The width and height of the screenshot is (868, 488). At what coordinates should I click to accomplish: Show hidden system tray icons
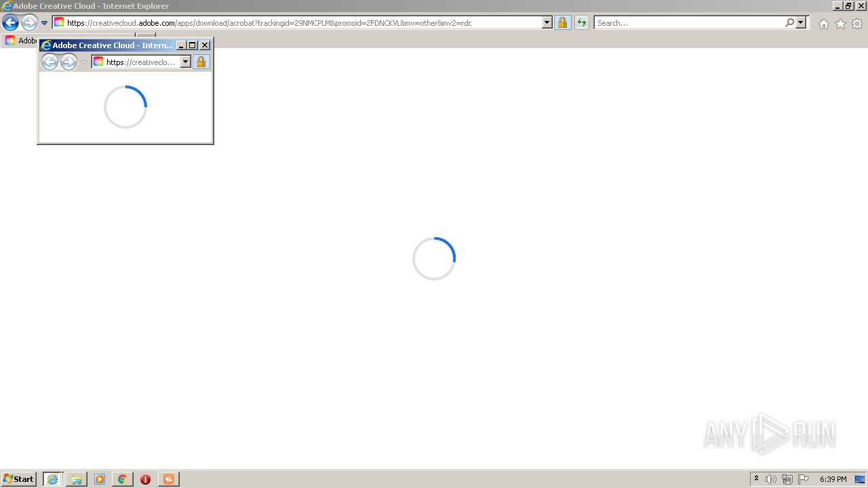click(x=757, y=479)
